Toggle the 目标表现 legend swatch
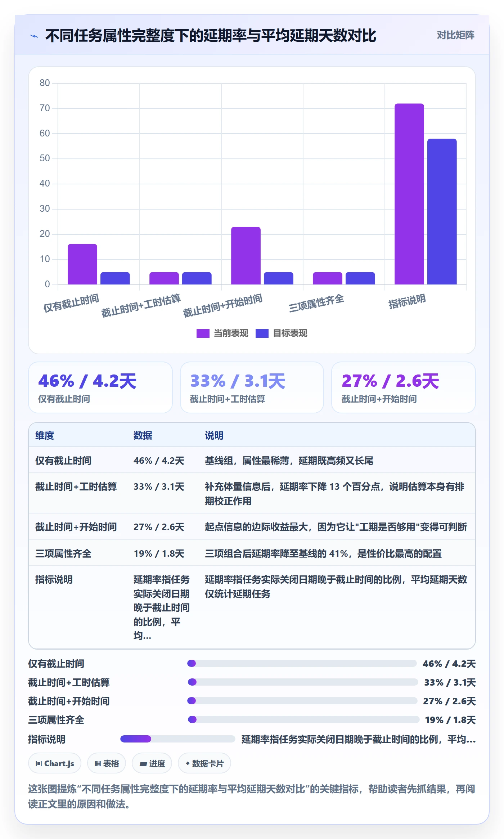The height and width of the screenshot is (839, 504). click(x=262, y=333)
